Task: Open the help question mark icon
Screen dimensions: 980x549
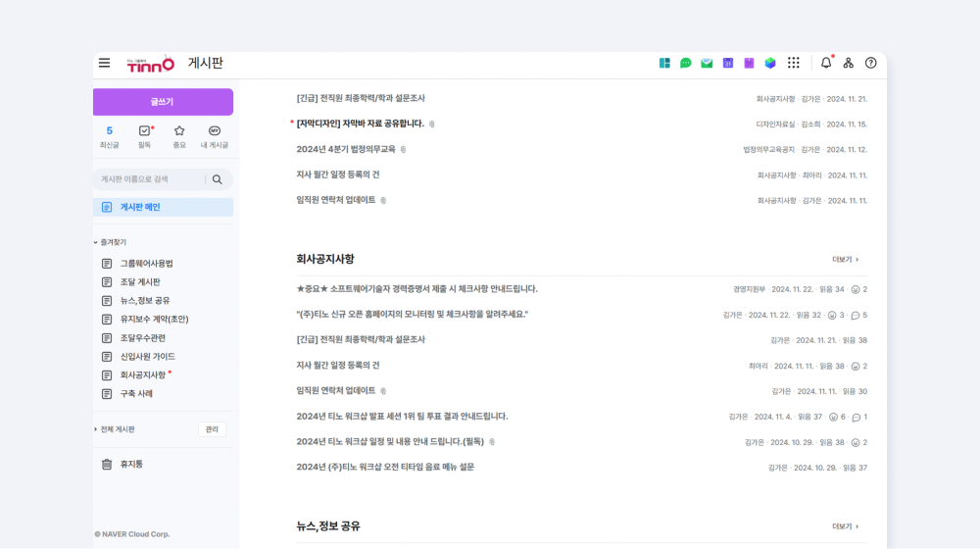Action: pyautogui.click(x=870, y=63)
